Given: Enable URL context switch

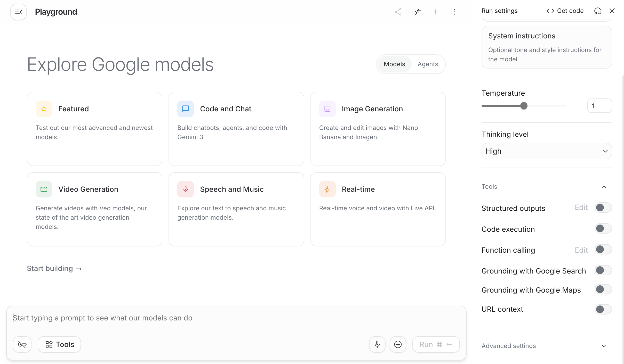Looking at the screenshot, I should click(x=603, y=309).
